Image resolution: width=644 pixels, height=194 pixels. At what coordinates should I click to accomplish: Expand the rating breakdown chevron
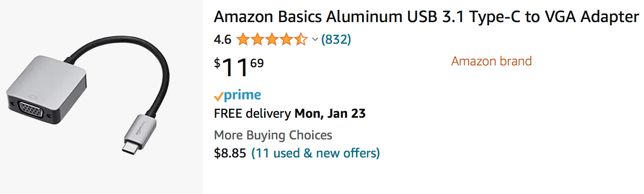click(x=315, y=40)
